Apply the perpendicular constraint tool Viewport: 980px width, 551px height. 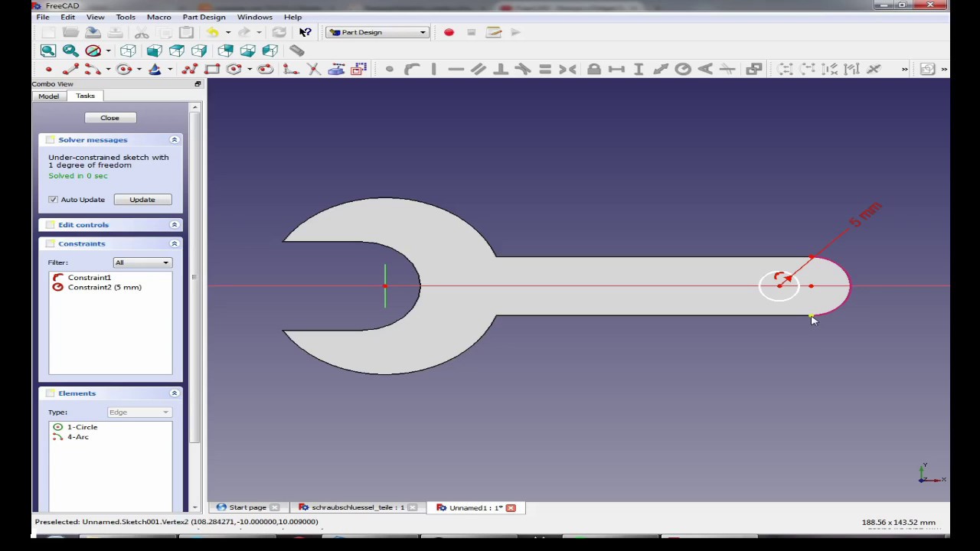(x=501, y=70)
